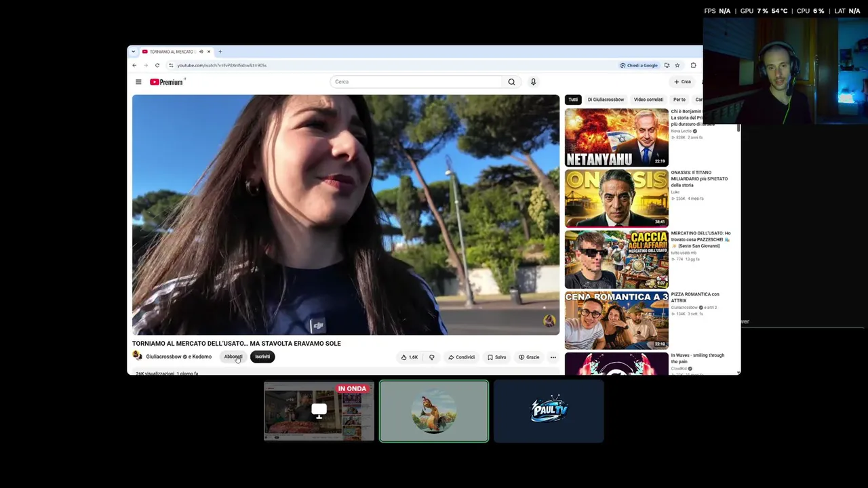Go forward in the browser
The height and width of the screenshot is (488, 868).
(145, 65)
